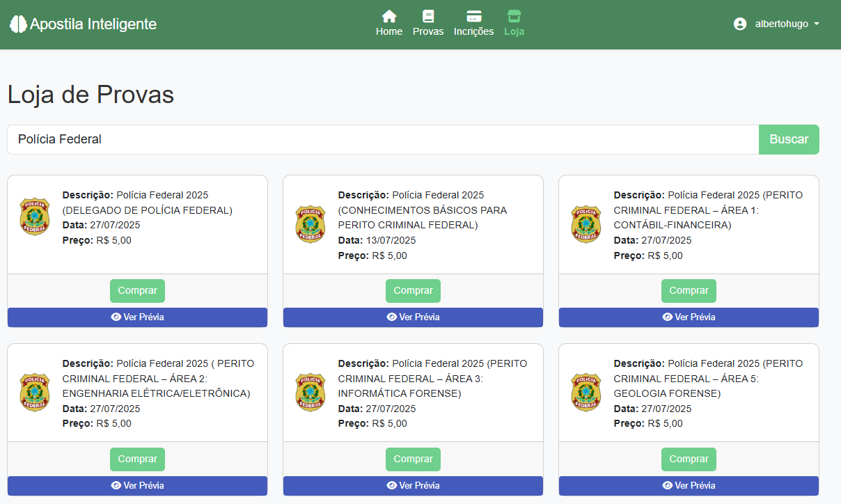This screenshot has width=841, height=504.
Task: Click Contábil-Financeira description text
Action: pos(708,210)
